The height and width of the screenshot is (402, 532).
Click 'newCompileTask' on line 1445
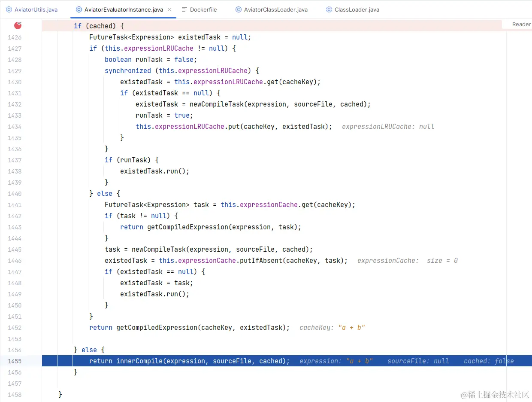159,250
